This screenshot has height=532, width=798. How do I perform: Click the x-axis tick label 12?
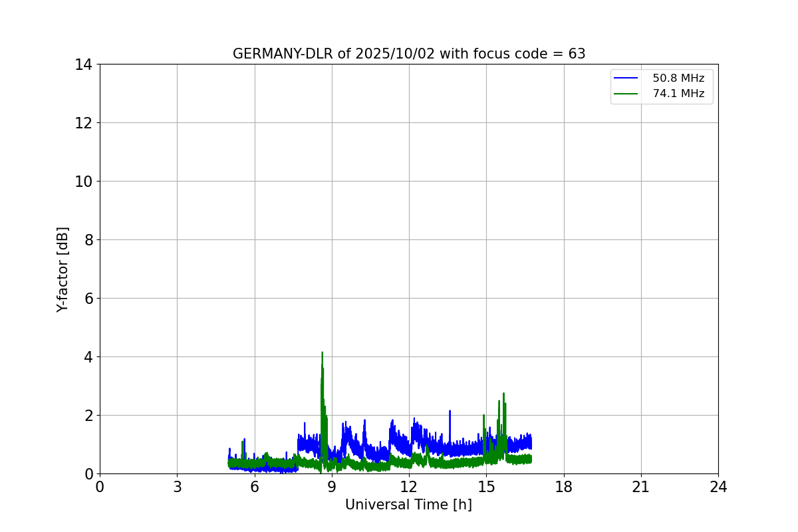pos(409,487)
